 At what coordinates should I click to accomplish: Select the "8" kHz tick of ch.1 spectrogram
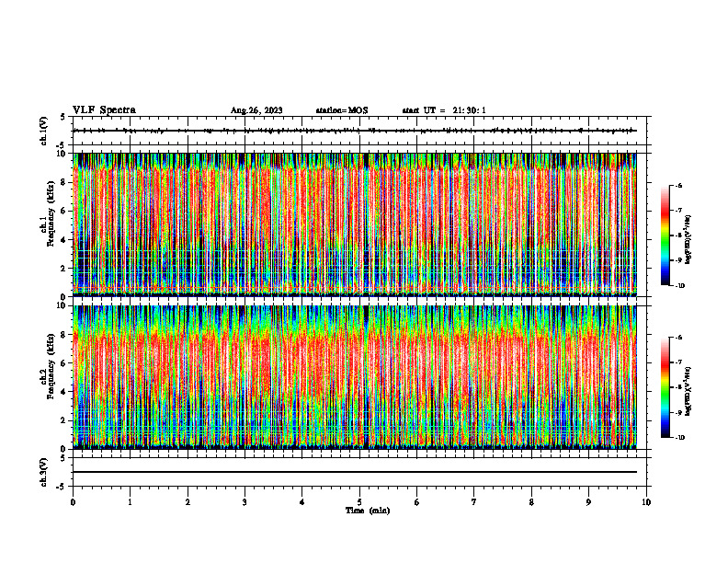65,182
